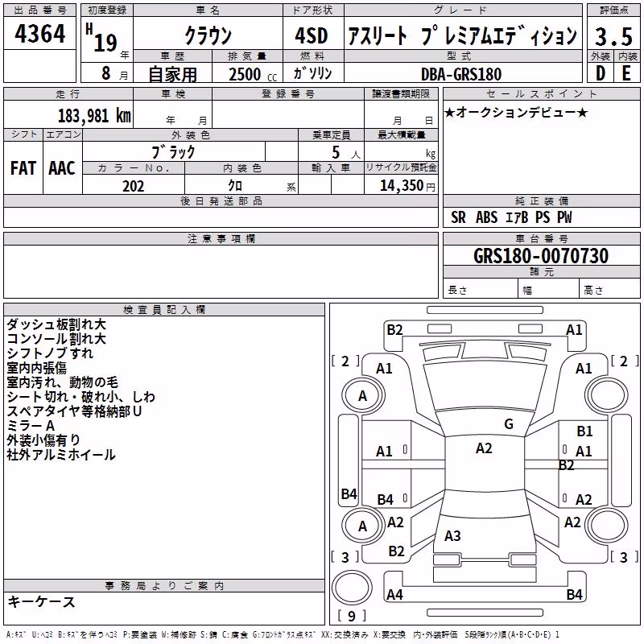Click inspector note コンソール割れ大

click(56, 338)
